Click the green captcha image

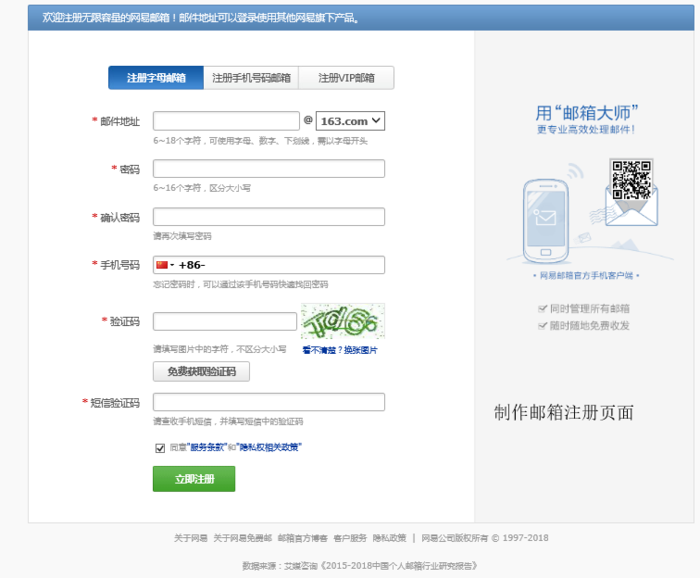(342, 321)
